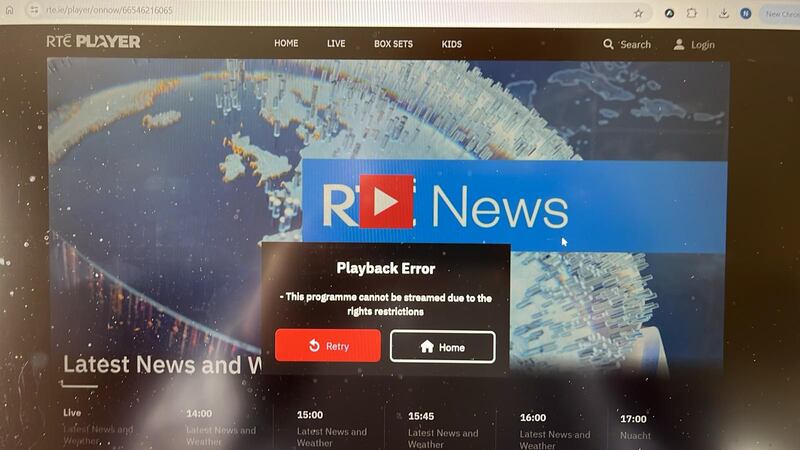Click the Search magnifier icon
800x450 pixels.
(x=608, y=44)
